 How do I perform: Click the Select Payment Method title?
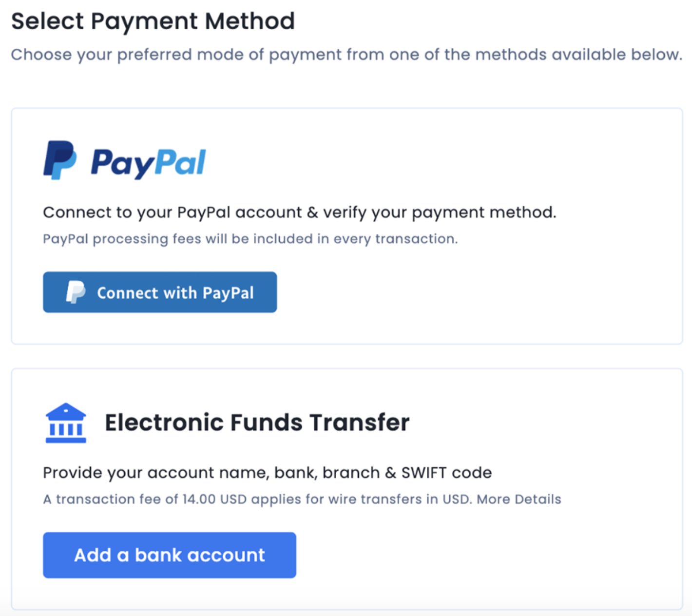153,21
